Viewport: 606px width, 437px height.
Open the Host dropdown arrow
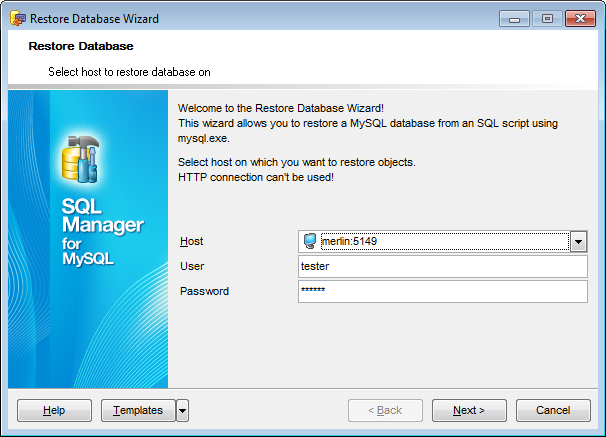click(578, 241)
